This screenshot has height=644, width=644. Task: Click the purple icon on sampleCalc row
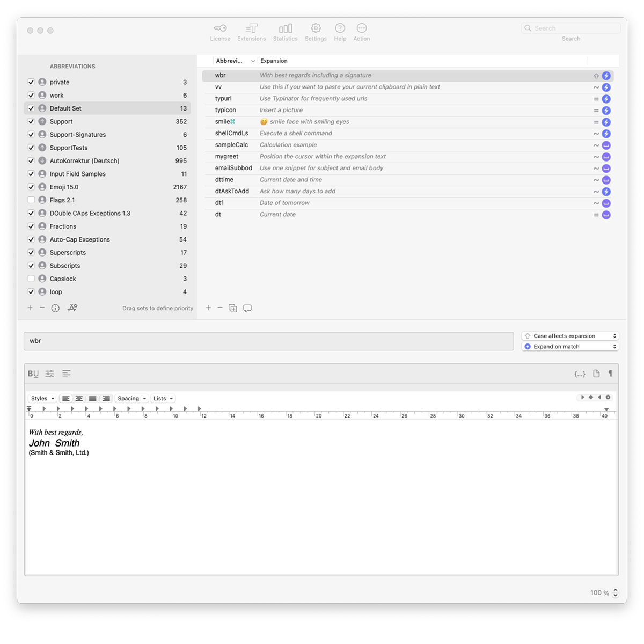point(606,145)
